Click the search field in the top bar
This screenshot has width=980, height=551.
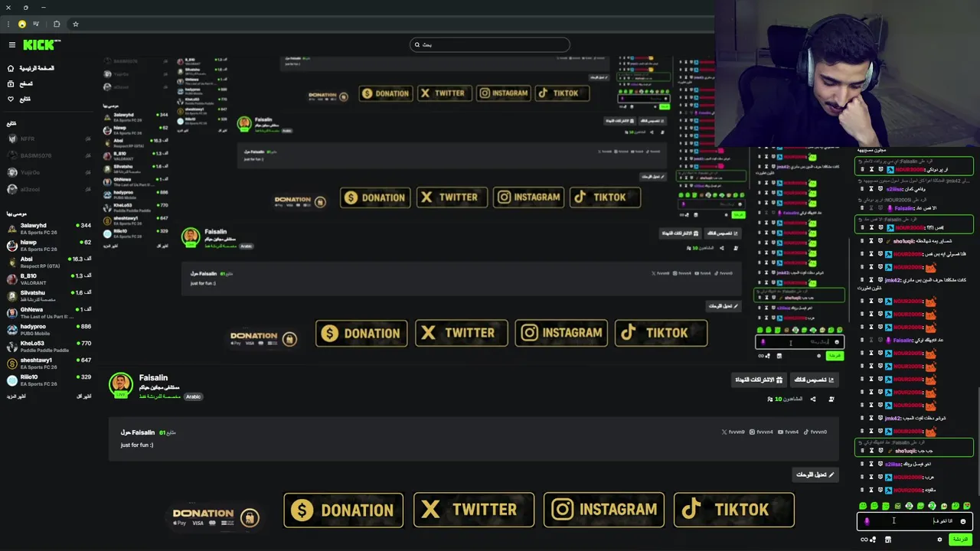click(x=490, y=44)
